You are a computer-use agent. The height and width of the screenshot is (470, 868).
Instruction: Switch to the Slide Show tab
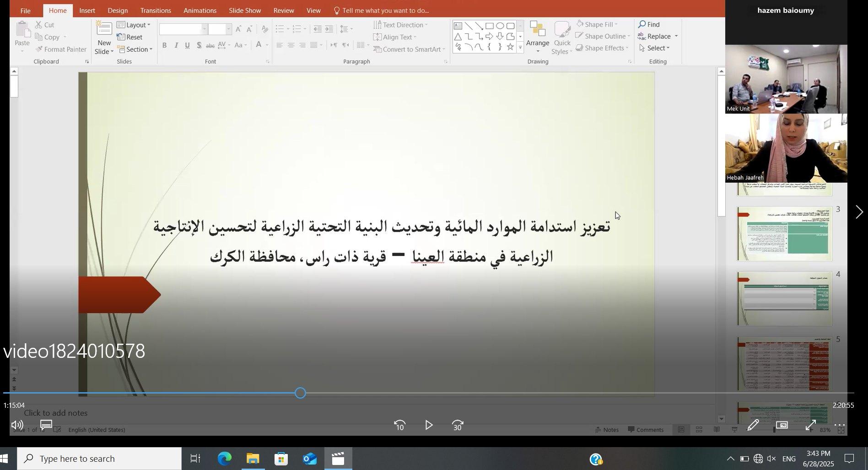click(245, 11)
